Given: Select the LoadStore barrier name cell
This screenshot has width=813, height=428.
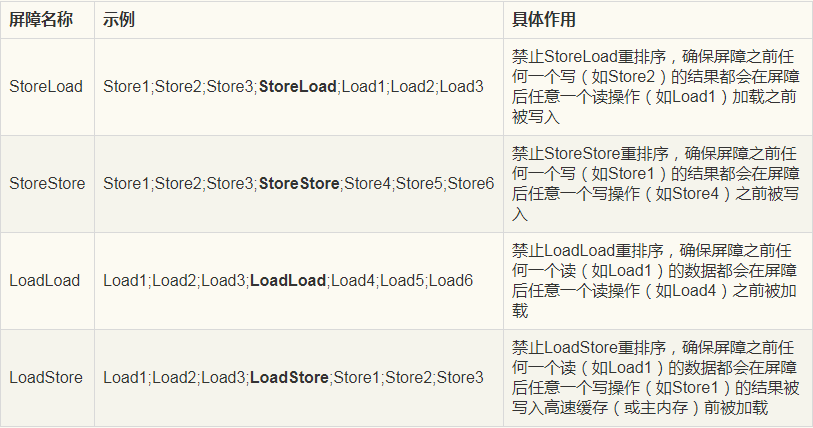Looking at the screenshot, I should (x=46, y=377).
